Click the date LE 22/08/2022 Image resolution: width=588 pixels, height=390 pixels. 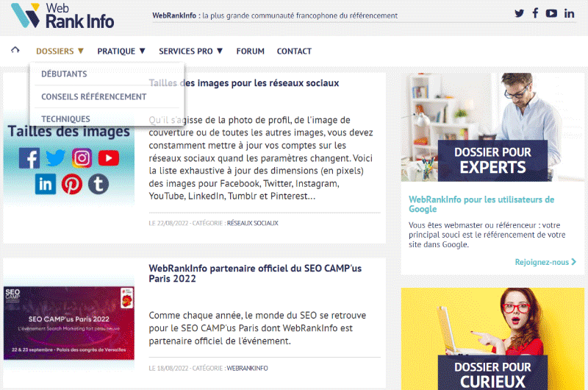(x=168, y=223)
